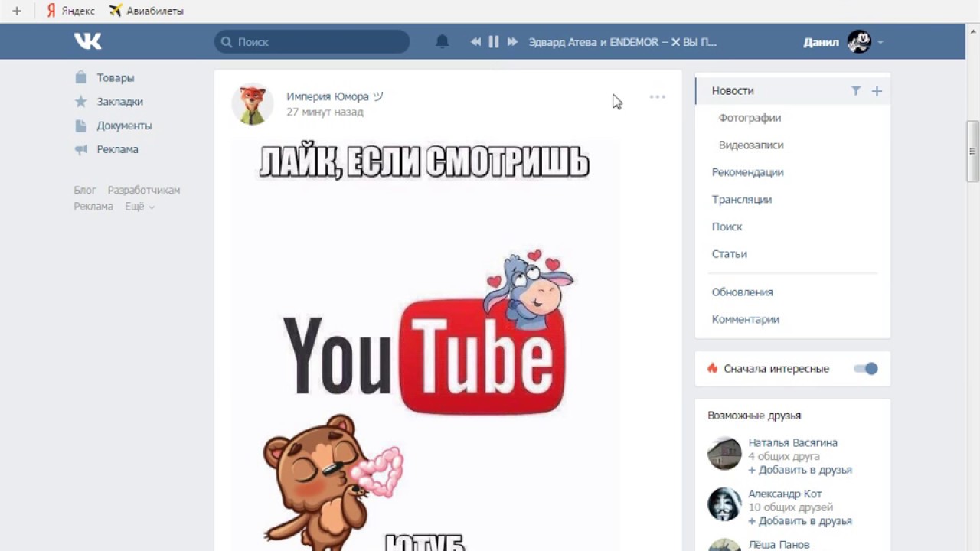This screenshot has height=551, width=980.
Task: Skip to previous audio track
Action: [x=475, y=41]
